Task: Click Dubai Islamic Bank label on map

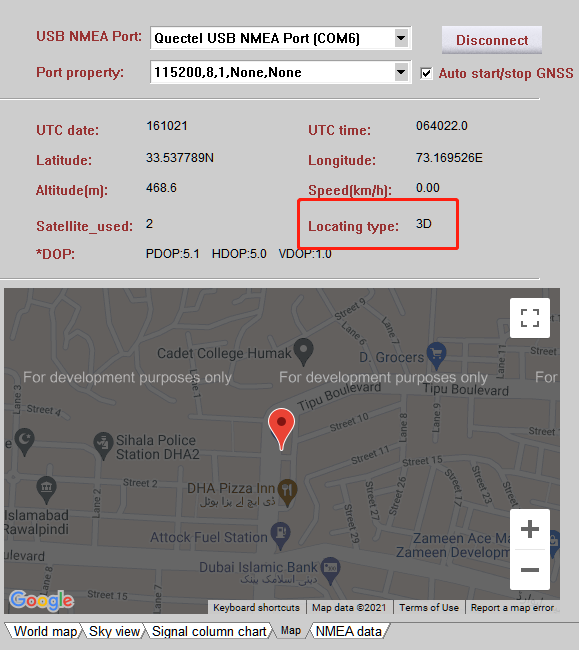Action: (258, 567)
